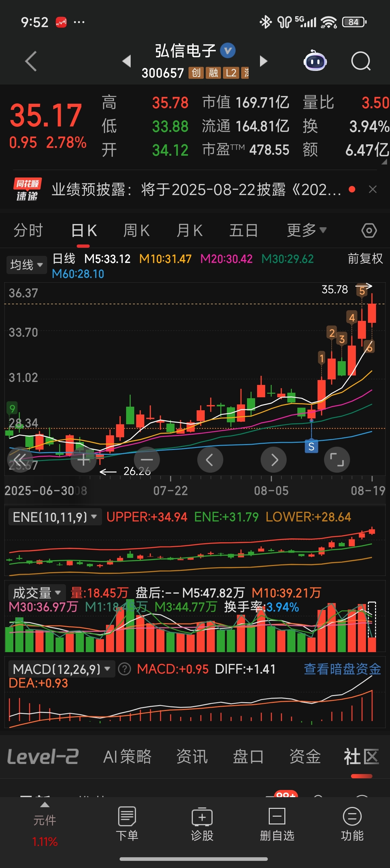Tap the M5:33.12 moving average label

[107, 259]
